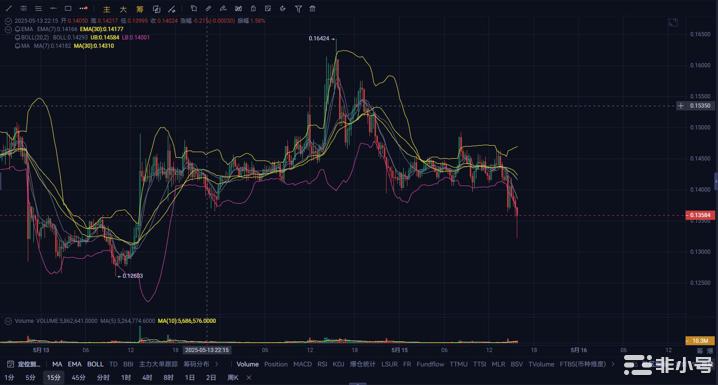This screenshot has width=718, height=385.
Task: Select the TTSI sub-indicator
Action: (x=479, y=364)
